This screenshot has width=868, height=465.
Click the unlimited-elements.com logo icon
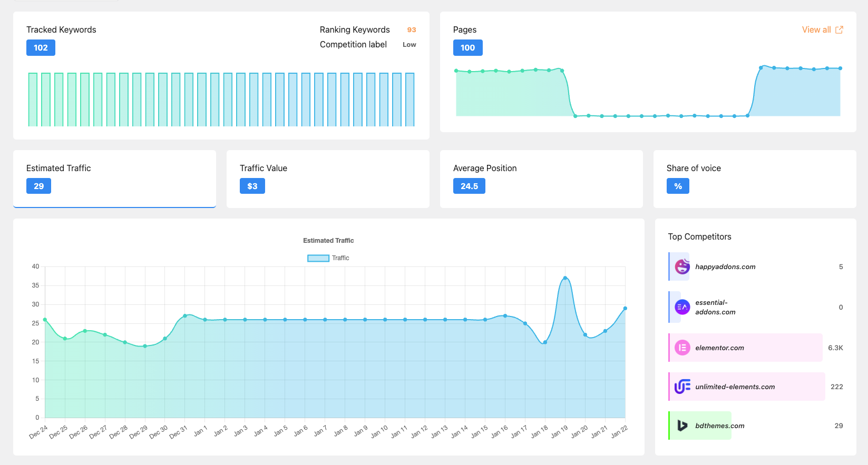(x=682, y=387)
